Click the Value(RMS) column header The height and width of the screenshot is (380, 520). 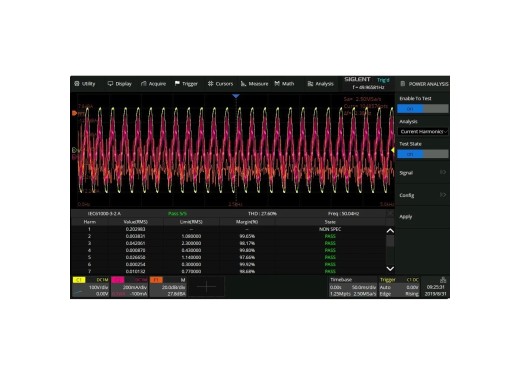tap(135, 222)
